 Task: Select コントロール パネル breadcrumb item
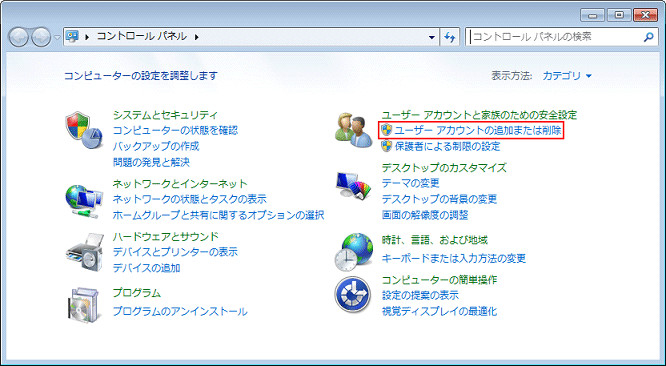point(142,37)
